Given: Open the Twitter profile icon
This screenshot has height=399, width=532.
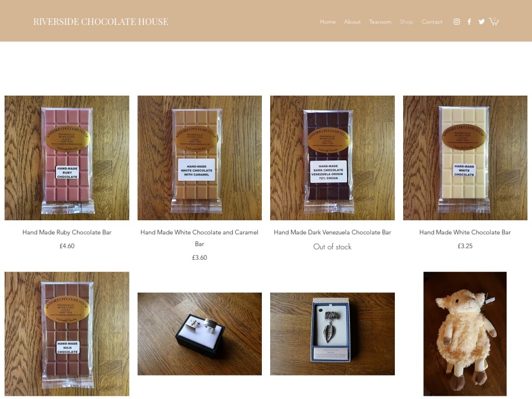Looking at the screenshot, I should click(482, 22).
